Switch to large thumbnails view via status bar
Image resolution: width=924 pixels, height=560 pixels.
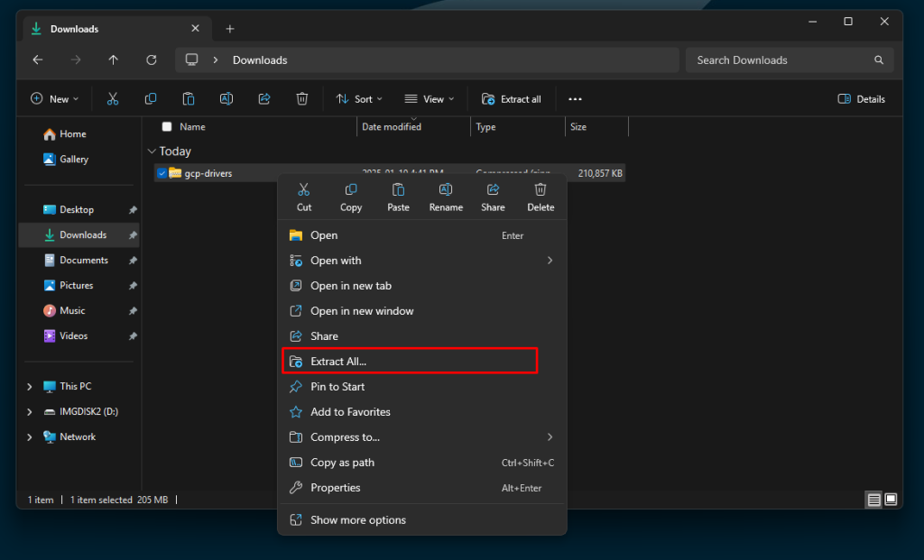pyautogui.click(x=891, y=499)
